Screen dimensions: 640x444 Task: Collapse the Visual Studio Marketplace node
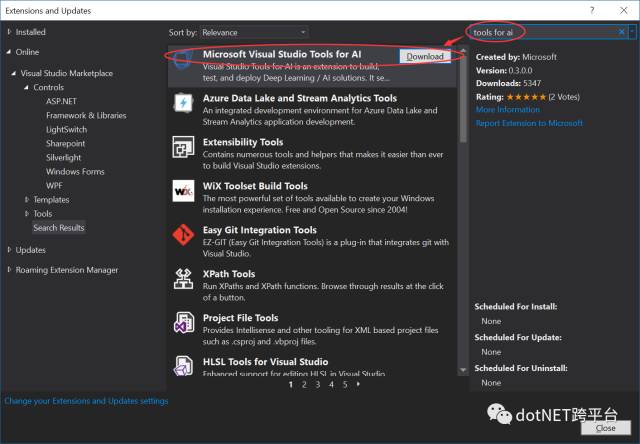(13, 73)
